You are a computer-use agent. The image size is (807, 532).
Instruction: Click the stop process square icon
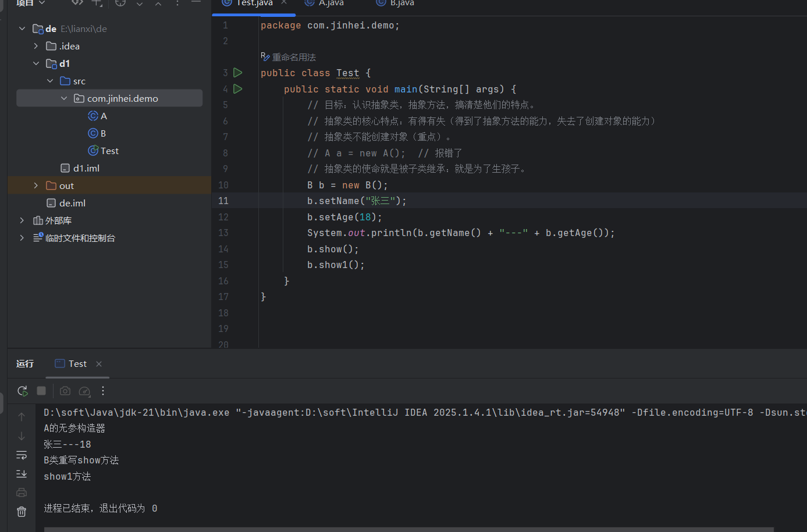pos(41,391)
